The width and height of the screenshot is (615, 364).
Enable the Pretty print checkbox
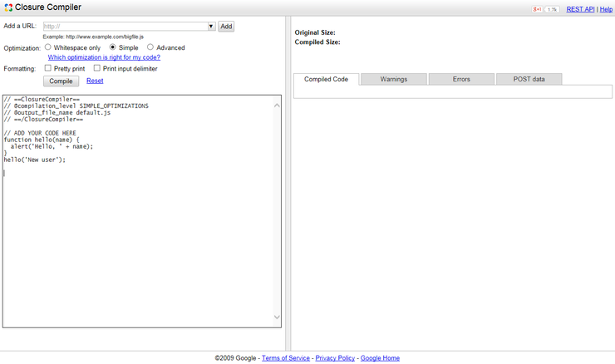(48, 68)
